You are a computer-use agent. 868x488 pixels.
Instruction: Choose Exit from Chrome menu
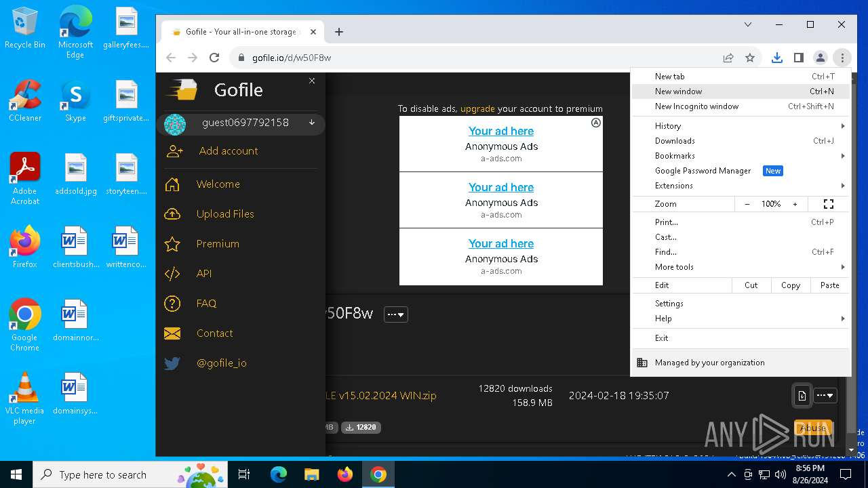[741, 338]
